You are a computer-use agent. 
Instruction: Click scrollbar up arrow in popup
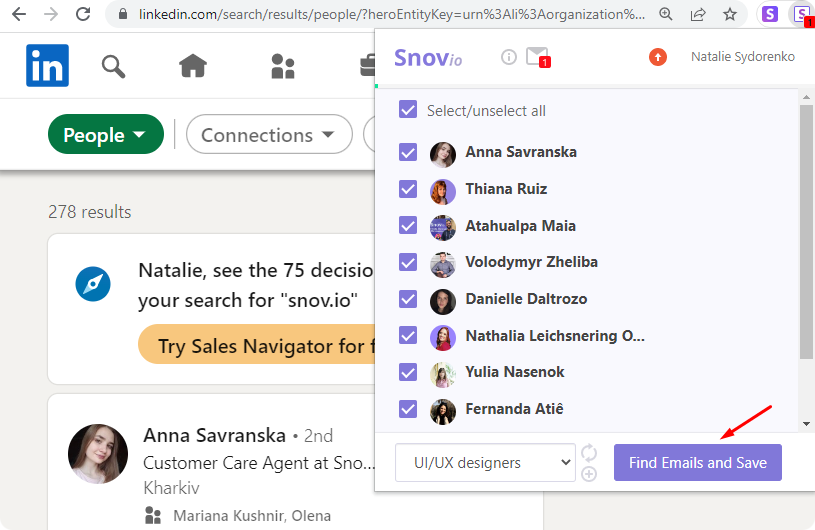(x=806, y=97)
